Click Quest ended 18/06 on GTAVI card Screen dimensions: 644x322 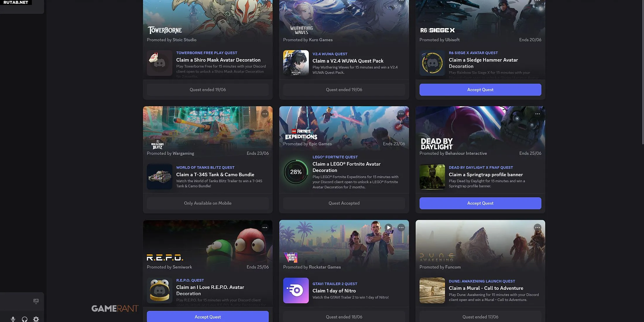coord(344,316)
